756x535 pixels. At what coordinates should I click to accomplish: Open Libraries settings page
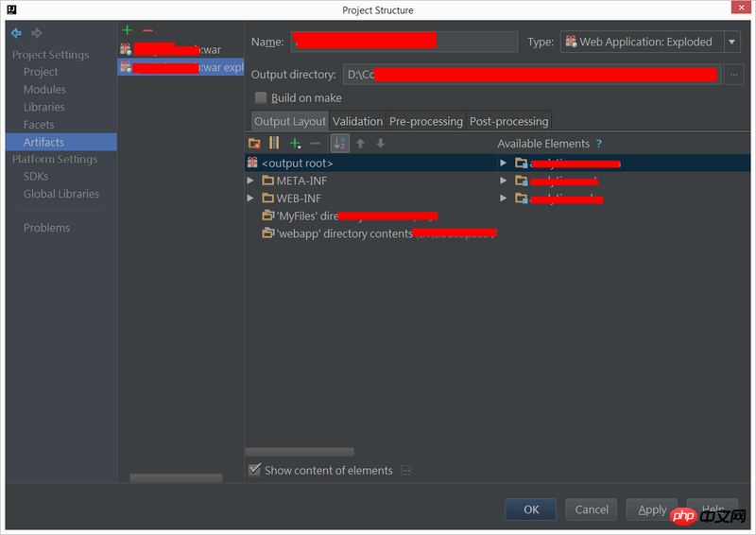coord(43,107)
